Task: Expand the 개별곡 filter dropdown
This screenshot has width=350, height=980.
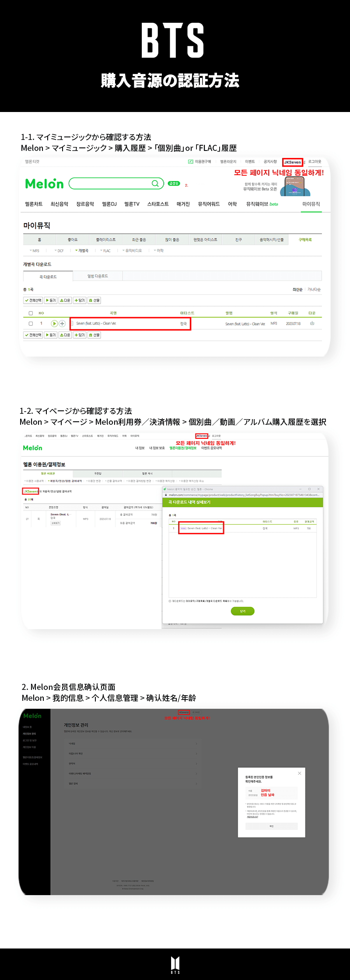Action: (82, 251)
